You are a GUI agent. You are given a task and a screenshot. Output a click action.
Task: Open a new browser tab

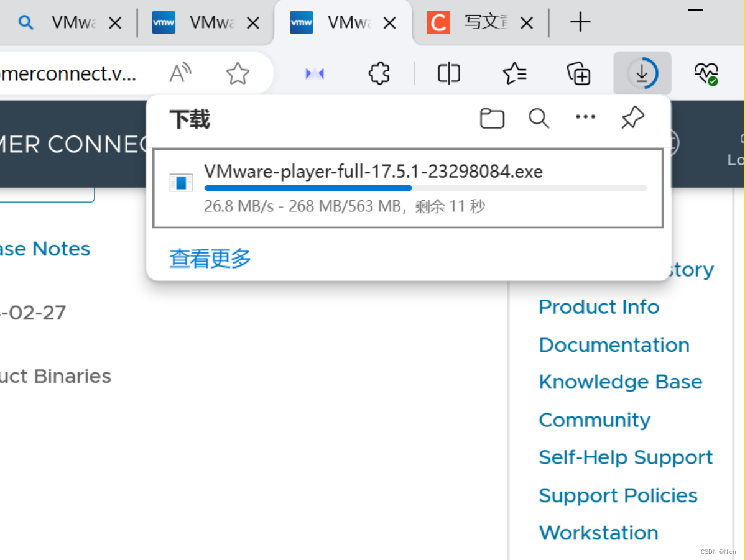click(x=580, y=22)
